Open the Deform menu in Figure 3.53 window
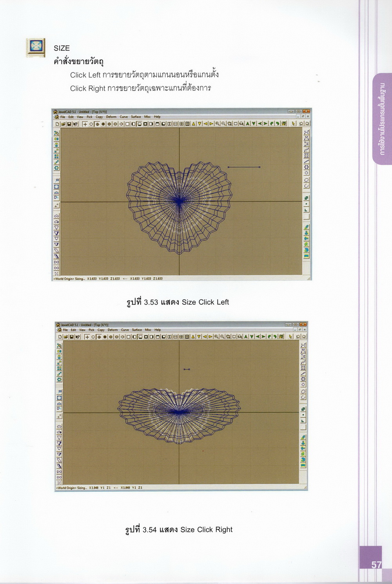This screenshot has width=392, height=584. (111, 117)
